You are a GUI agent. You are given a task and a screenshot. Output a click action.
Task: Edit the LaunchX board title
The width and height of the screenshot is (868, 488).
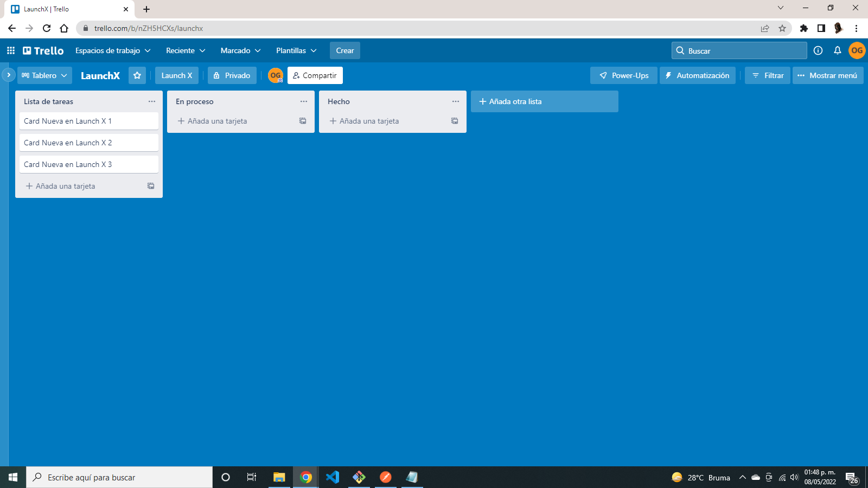(x=100, y=75)
